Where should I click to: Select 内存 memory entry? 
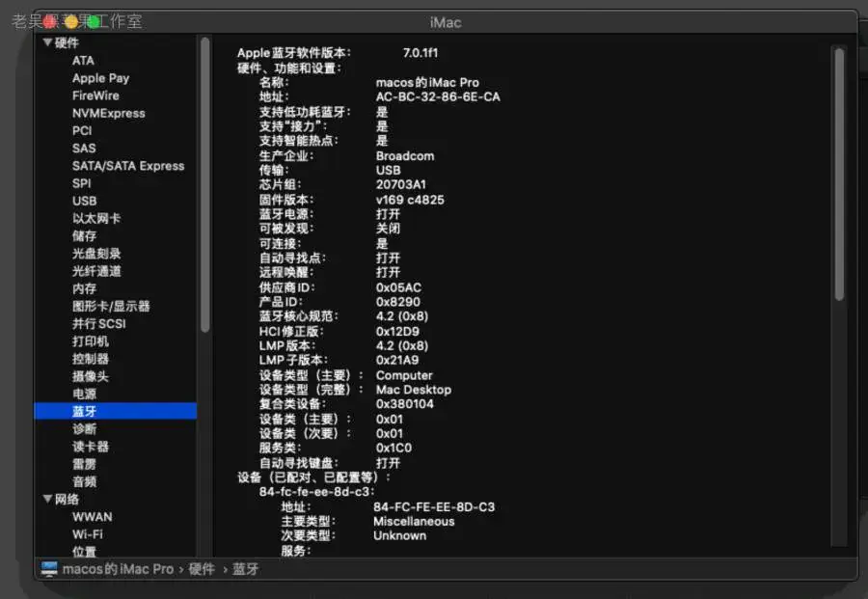click(x=84, y=288)
